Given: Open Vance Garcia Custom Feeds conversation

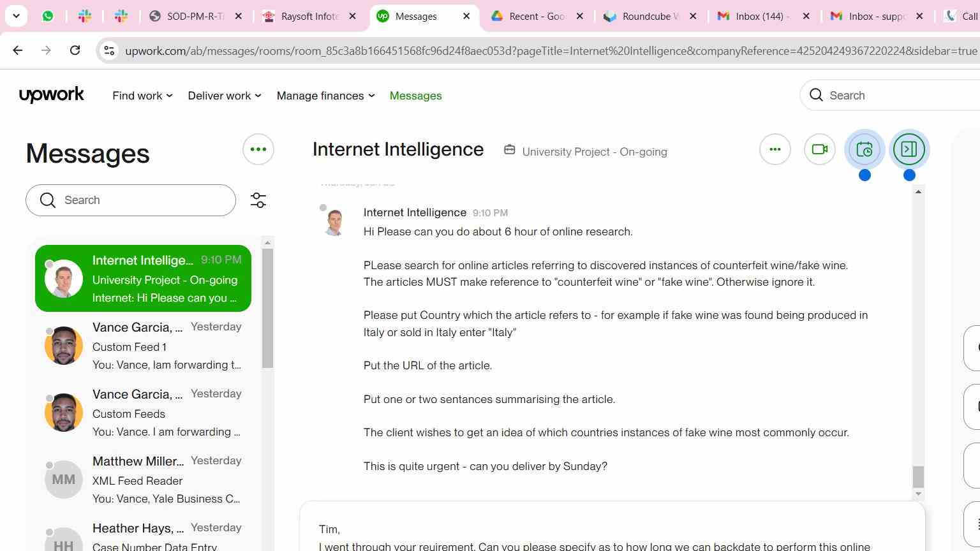Looking at the screenshot, I should tap(143, 413).
